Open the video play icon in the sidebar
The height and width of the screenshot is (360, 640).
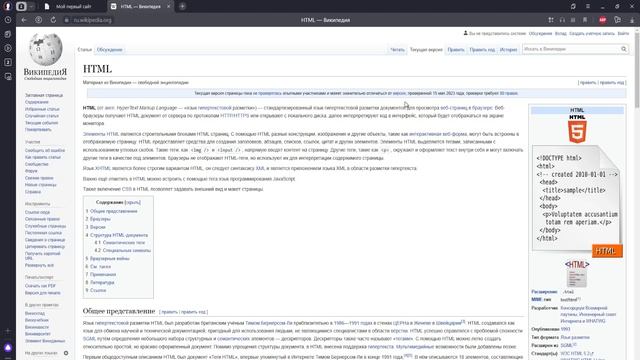[x=8, y=48]
